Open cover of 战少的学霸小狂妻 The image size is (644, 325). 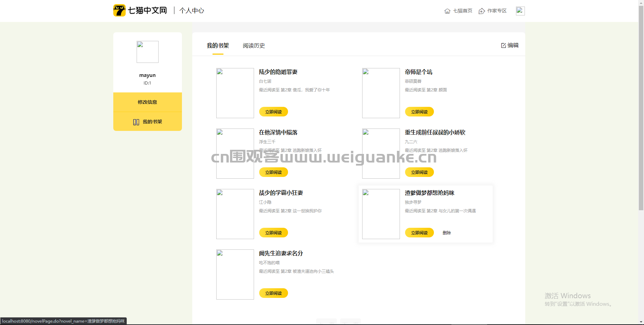pos(235,214)
